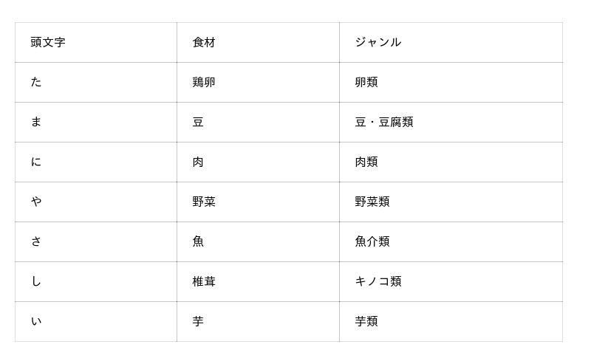Select the 食材 column header

pos(258,42)
